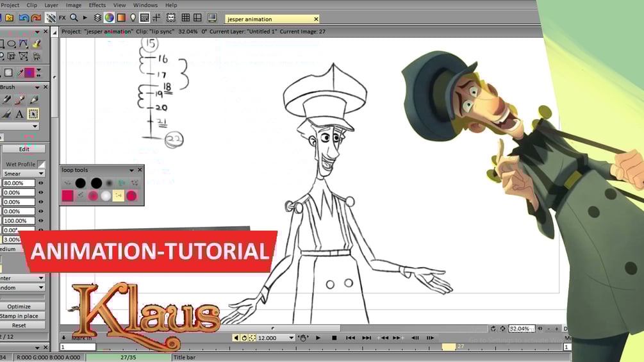Click the white soft brush in loop tools

click(106, 196)
